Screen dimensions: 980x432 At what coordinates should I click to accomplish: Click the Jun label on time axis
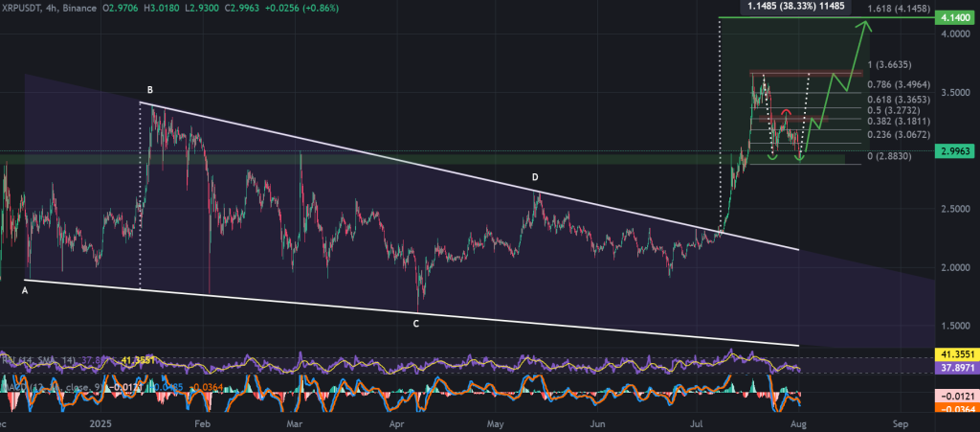click(x=596, y=422)
